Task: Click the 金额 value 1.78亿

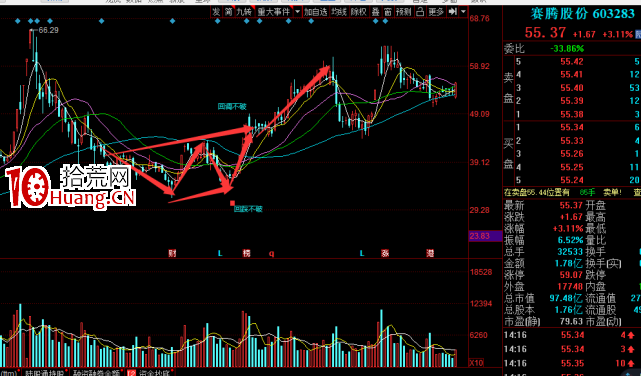Action: (x=569, y=263)
